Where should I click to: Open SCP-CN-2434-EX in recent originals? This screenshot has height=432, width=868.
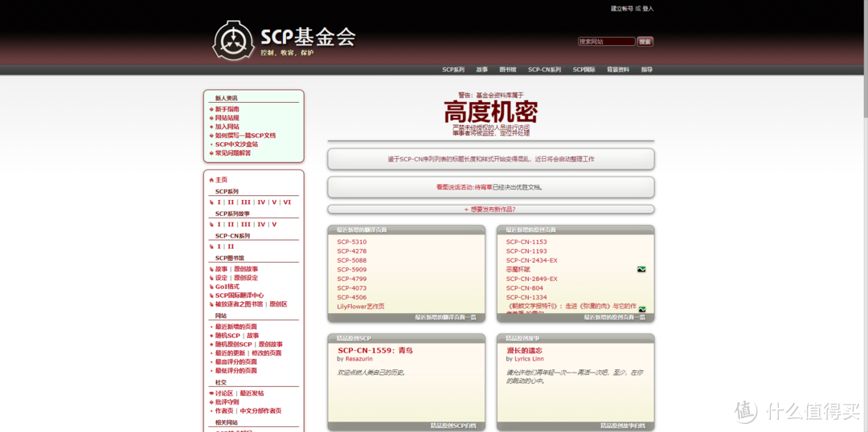(531, 260)
